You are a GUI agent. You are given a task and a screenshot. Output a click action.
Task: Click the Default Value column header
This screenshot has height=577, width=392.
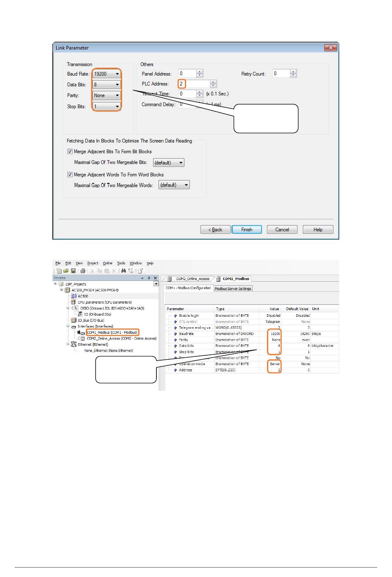(x=296, y=309)
